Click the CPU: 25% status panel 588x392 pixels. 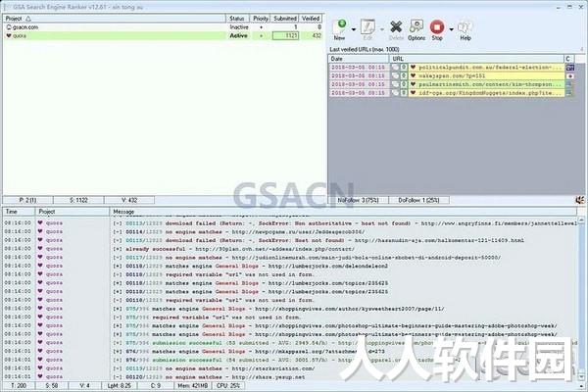[x=228, y=385]
